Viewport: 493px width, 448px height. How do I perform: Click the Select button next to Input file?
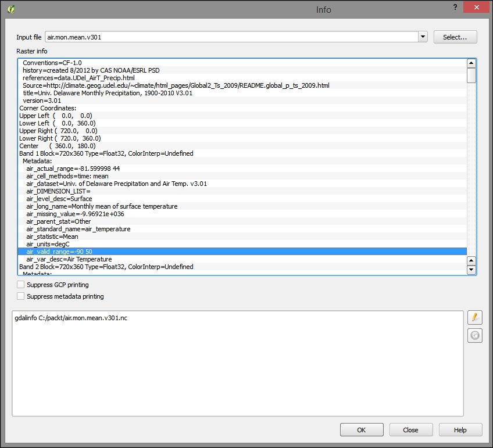click(x=455, y=37)
